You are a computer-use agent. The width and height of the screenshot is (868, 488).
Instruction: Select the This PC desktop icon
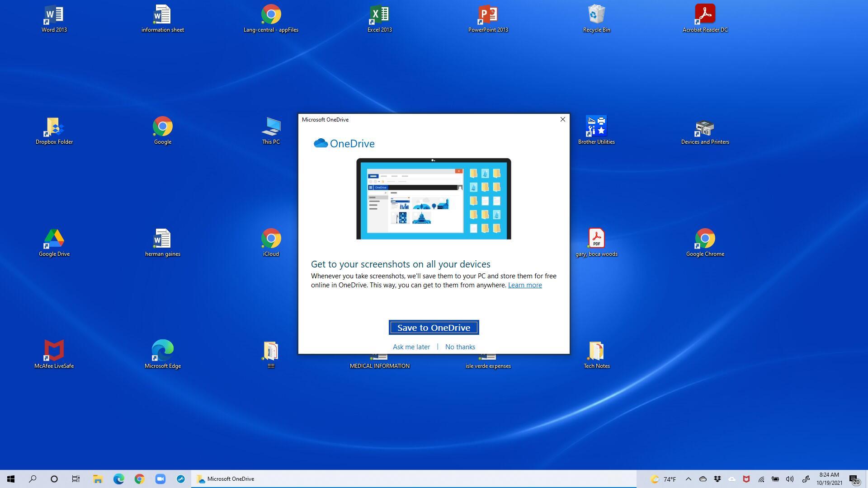tap(271, 131)
